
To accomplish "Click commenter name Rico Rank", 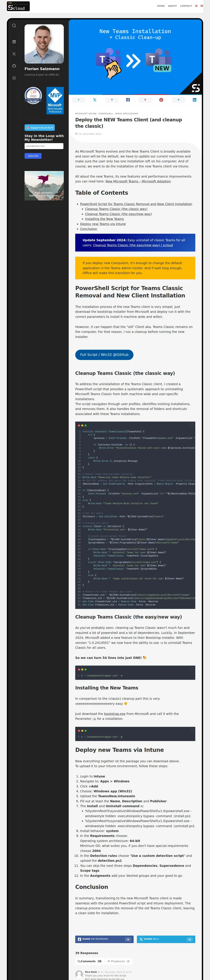I will (91, 972).
